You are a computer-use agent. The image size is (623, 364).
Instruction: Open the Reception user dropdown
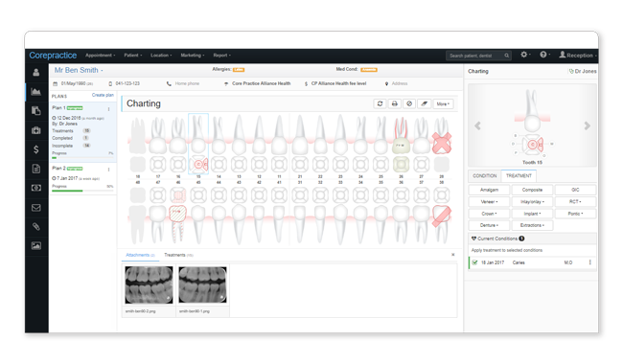coord(578,56)
